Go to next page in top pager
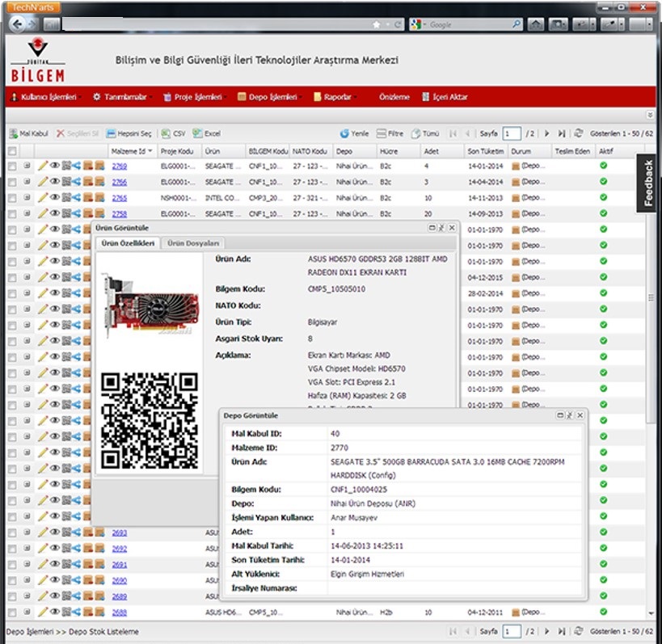This screenshot has height=644, width=662. 546,134
